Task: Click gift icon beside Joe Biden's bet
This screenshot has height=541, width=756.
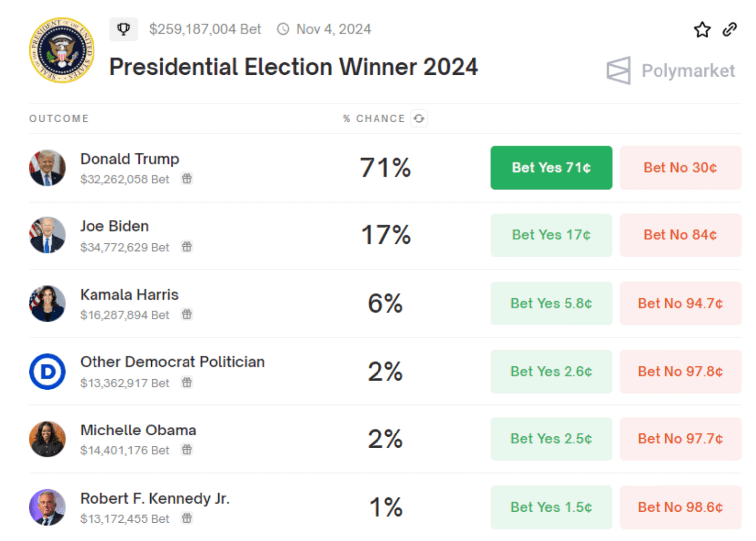Action: tap(187, 247)
